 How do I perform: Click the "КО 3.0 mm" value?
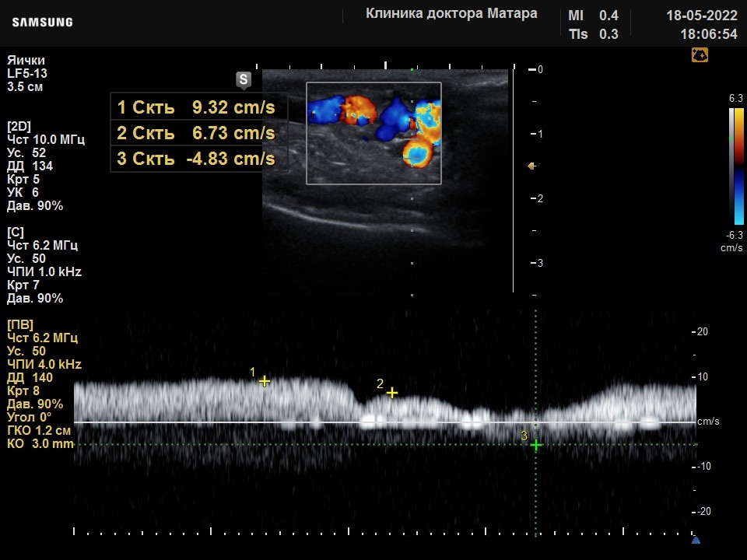click(40, 444)
